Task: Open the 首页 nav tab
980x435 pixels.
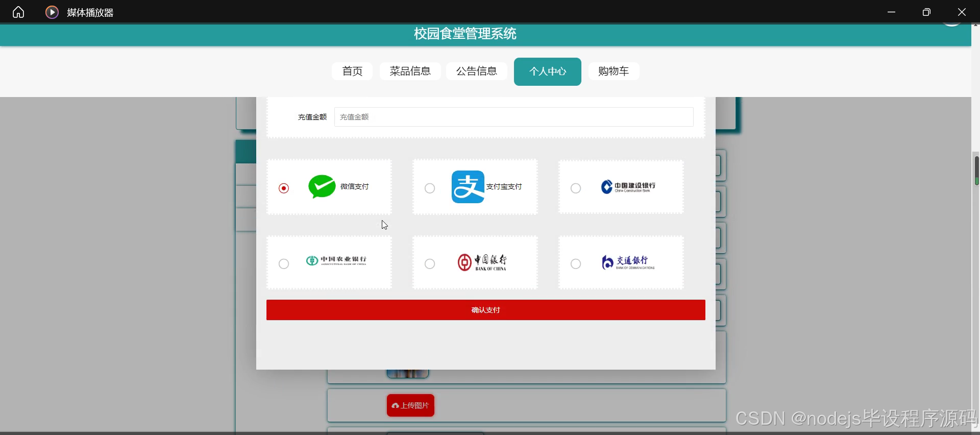Action: pyautogui.click(x=352, y=71)
